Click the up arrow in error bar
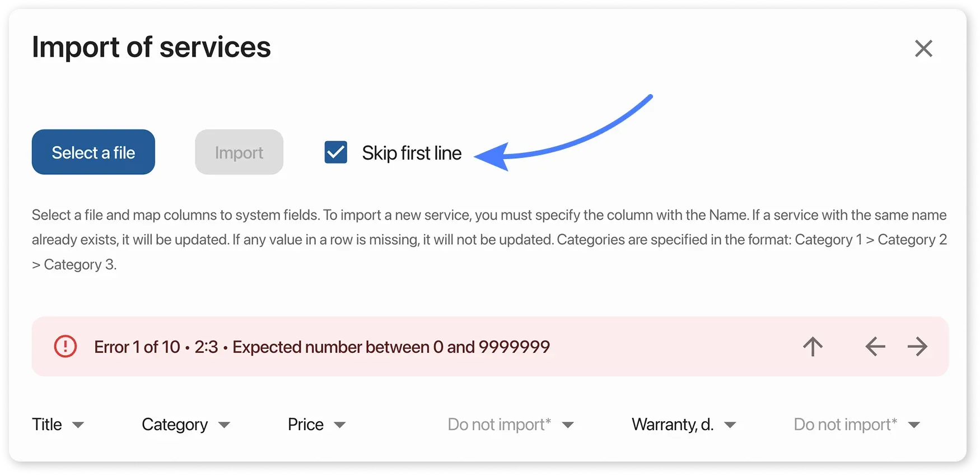Image resolution: width=980 pixels, height=475 pixels. (813, 347)
